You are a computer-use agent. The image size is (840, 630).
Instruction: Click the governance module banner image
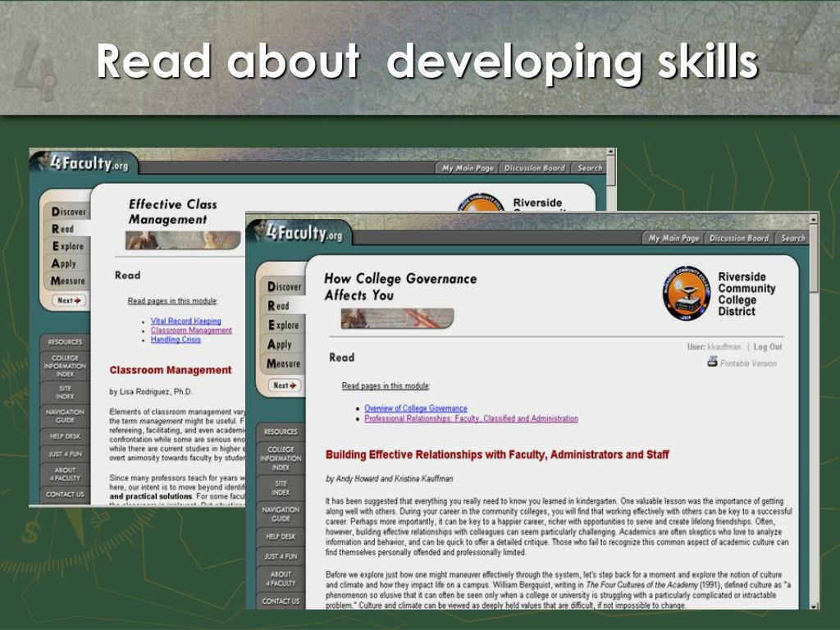[397, 318]
